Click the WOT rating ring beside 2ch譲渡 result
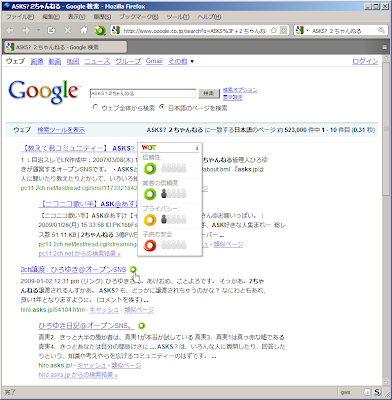The width and height of the screenshot is (392, 400). click(x=133, y=270)
